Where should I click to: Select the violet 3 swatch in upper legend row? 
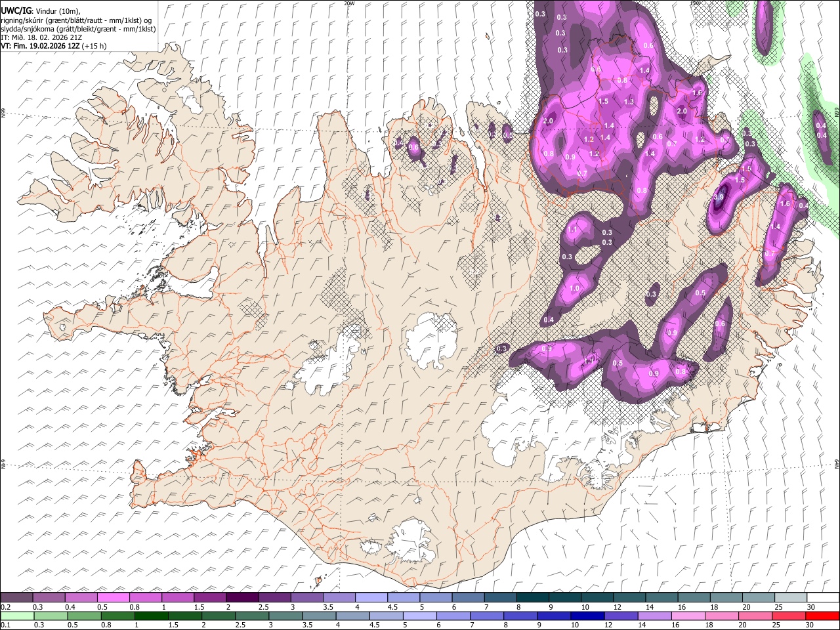[x=307, y=598]
